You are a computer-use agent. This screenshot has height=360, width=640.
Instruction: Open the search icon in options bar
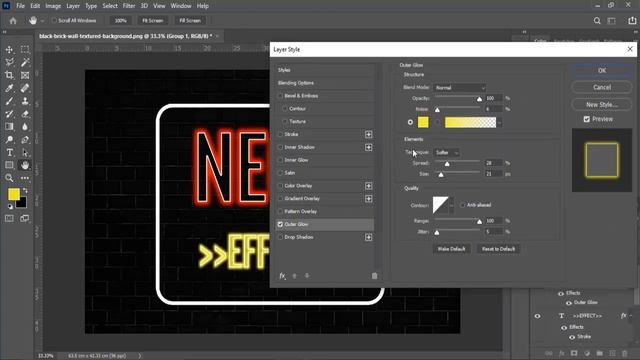coord(597,20)
